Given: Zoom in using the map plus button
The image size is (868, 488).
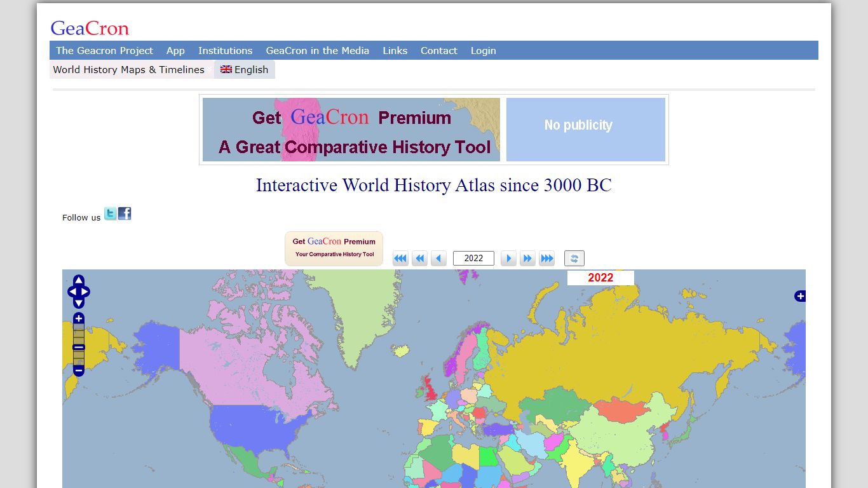Looking at the screenshot, I should tap(79, 318).
